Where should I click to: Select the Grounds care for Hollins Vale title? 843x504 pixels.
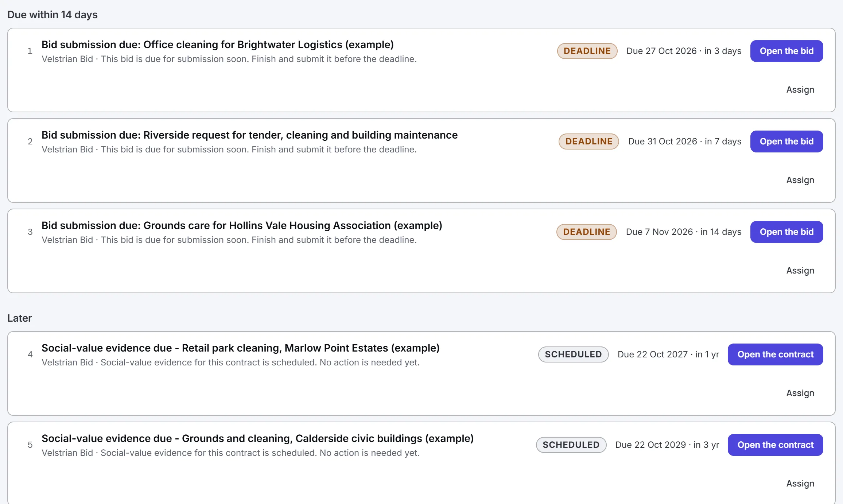pos(242,225)
